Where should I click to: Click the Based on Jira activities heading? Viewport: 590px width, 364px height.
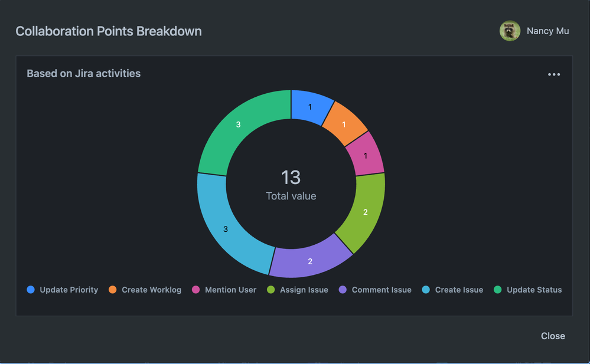[83, 73]
